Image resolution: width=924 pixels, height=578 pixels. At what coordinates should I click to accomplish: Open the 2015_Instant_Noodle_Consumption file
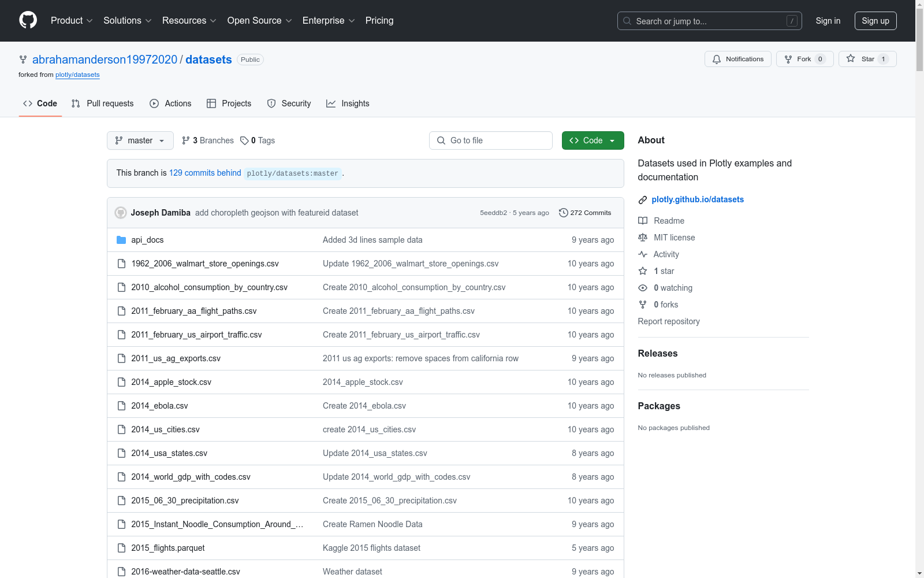pos(217,524)
